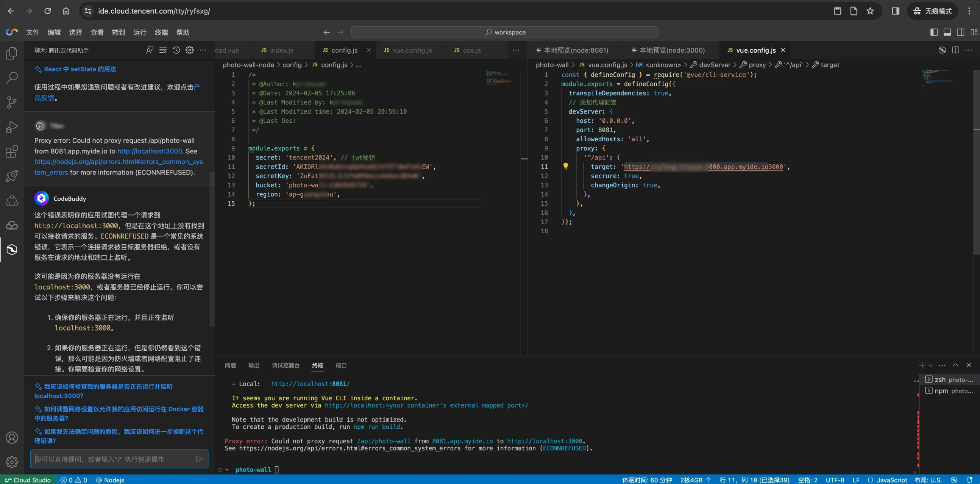This screenshot has width=980, height=484.
Task: Open the Extensions view icon
Action: point(12,151)
